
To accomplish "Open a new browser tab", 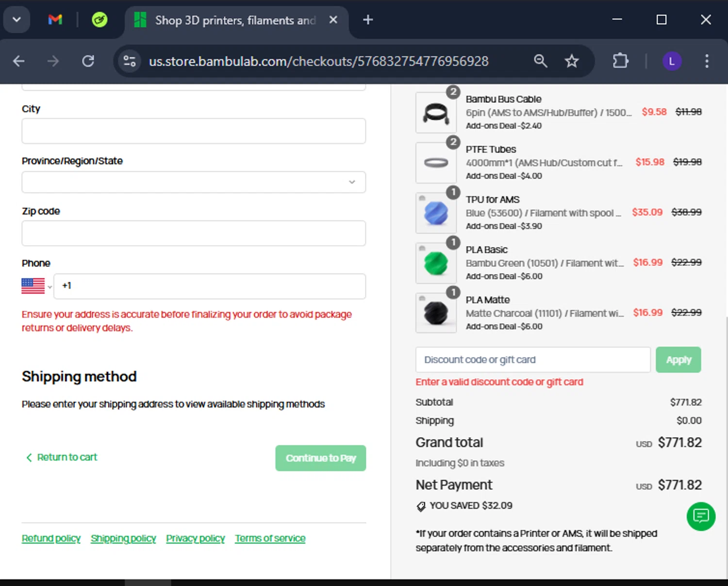I will coord(368,20).
